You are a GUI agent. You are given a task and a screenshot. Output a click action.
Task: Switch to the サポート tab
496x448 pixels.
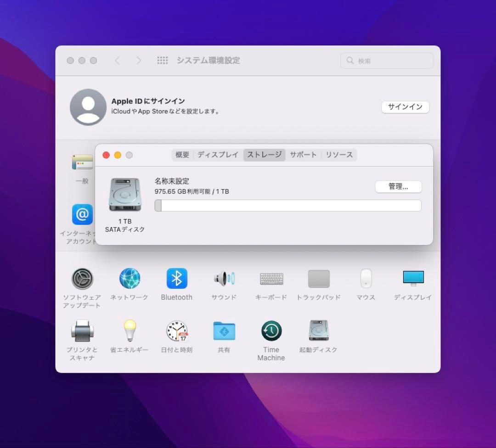point(303,155)
